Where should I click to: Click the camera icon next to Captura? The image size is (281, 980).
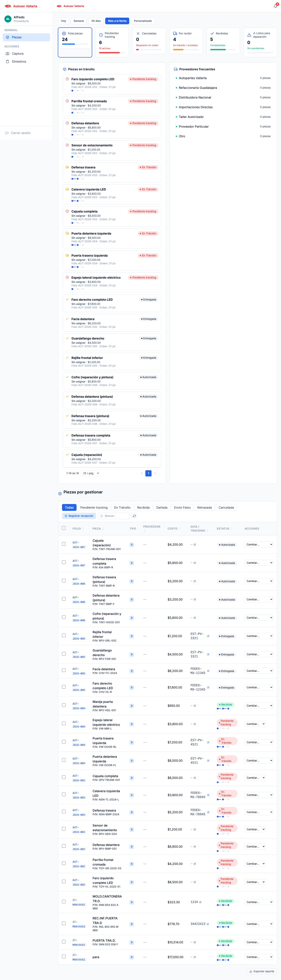click(x=8, y=54)
